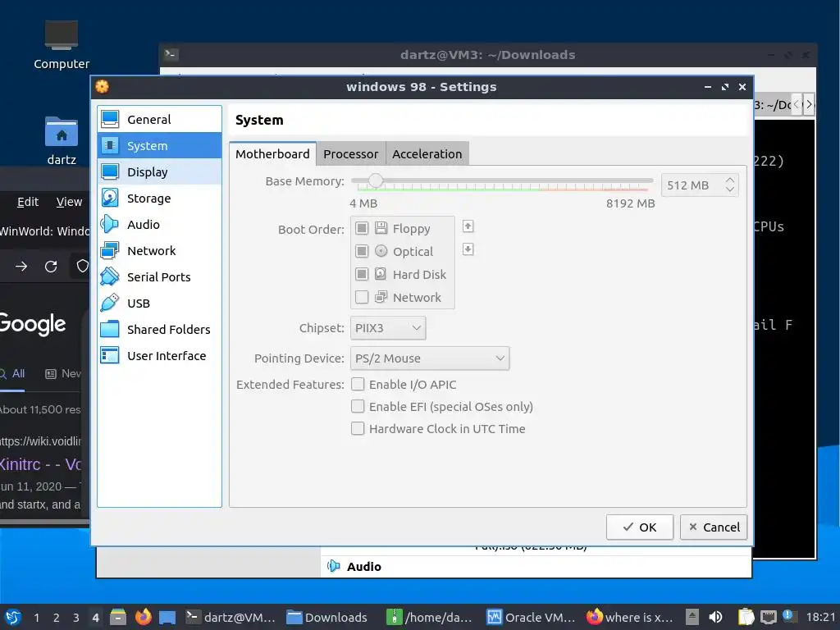Open dartz home folder desktop icon
The image size is (840, 630).
pyautogui.click(x=62, y=141)
